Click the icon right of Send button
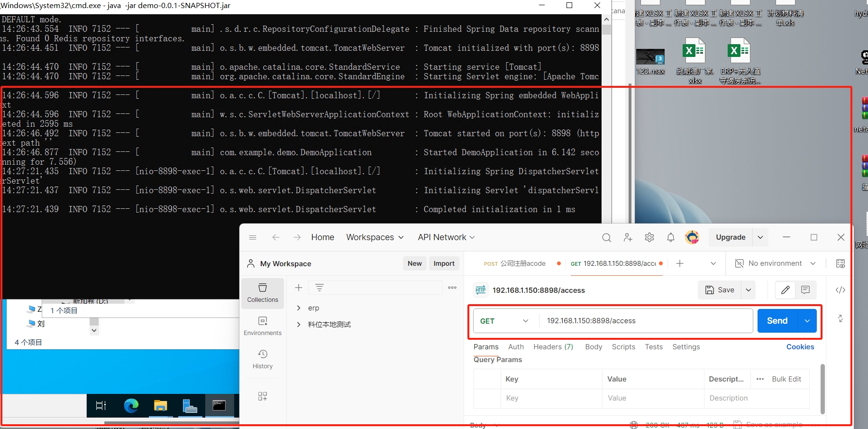 point(841,319)
